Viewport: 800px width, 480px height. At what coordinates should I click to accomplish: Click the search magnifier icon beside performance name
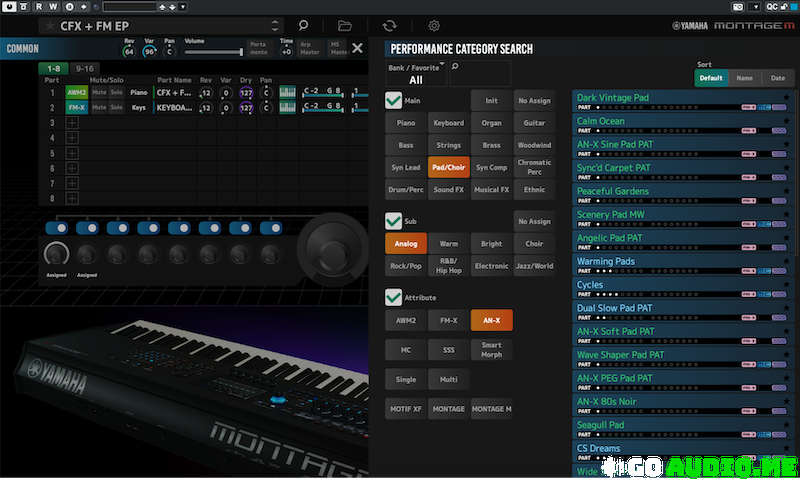(303, 25)
